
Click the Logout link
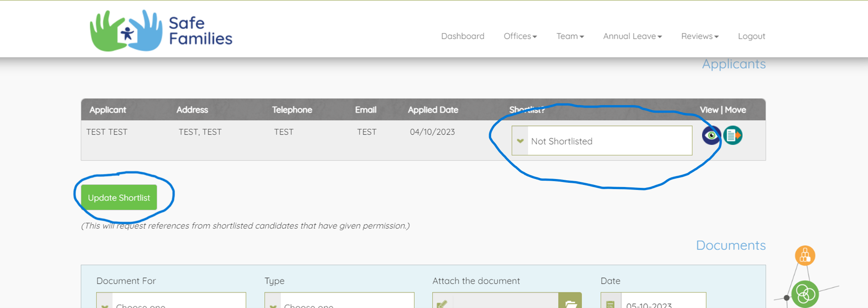pos(751,36)
